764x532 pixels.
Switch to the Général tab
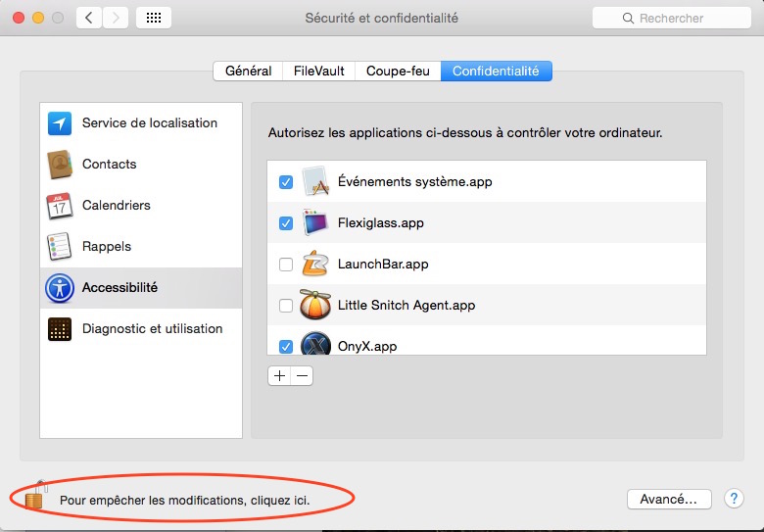[x=248, y=72]
